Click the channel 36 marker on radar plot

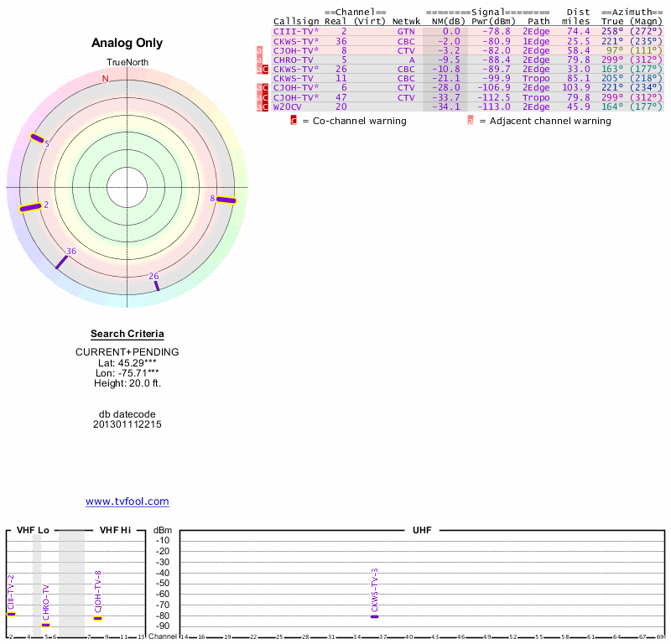coord(61,262)
